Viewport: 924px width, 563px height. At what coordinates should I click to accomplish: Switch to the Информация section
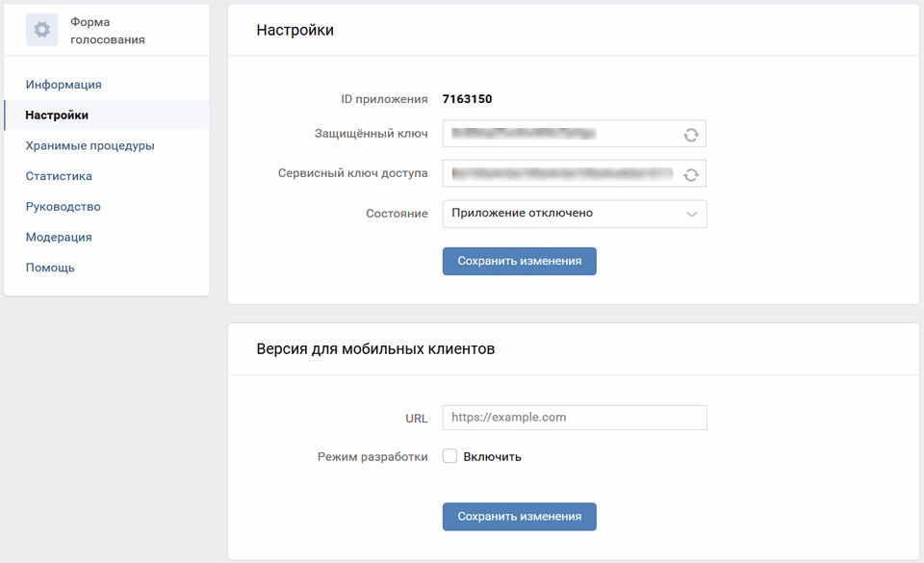pyautogui.click(x=55, y=84)
